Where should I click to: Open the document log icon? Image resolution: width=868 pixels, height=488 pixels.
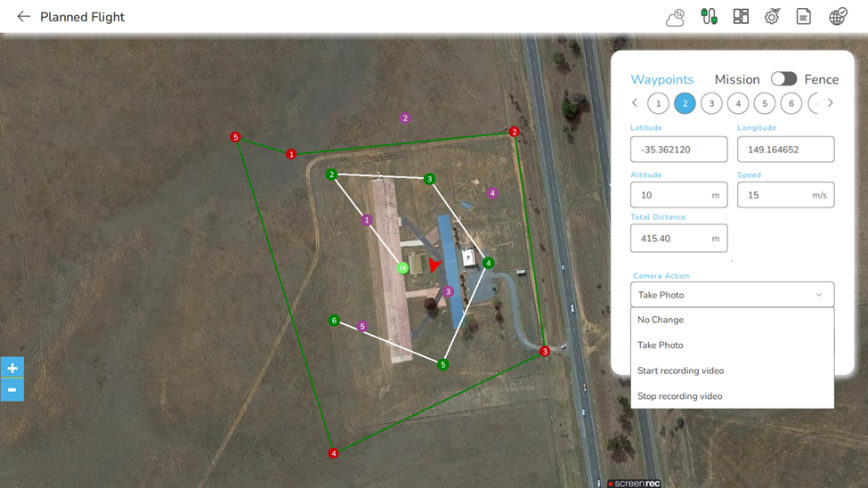tap(804, 17)
